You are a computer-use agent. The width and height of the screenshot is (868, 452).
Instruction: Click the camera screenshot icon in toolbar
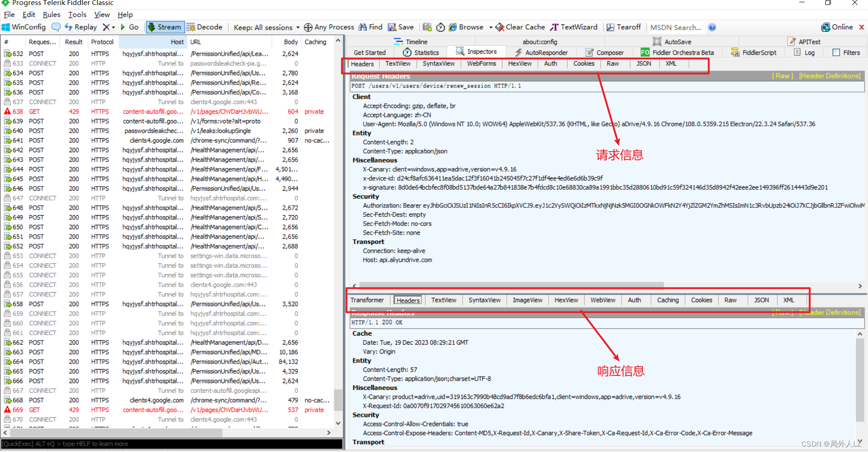(427, 27)
